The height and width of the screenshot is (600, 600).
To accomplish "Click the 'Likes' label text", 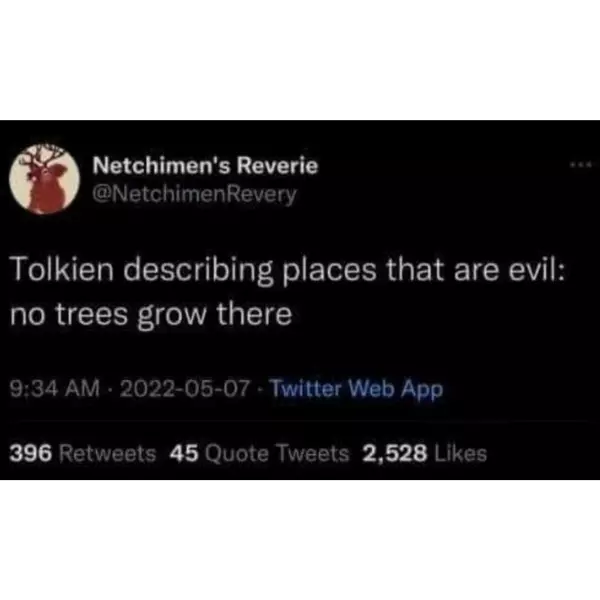I will [x=461, y=453].
